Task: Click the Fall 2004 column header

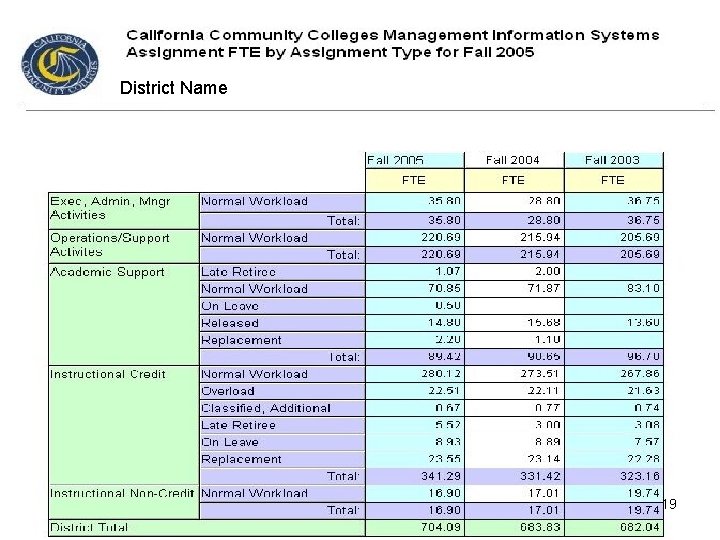Action: coord(512,160)
